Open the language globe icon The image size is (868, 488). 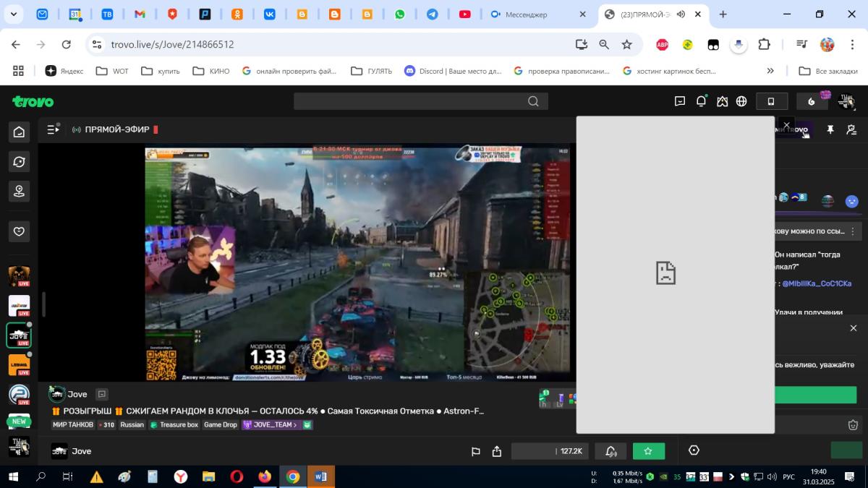tap(741, 101)
